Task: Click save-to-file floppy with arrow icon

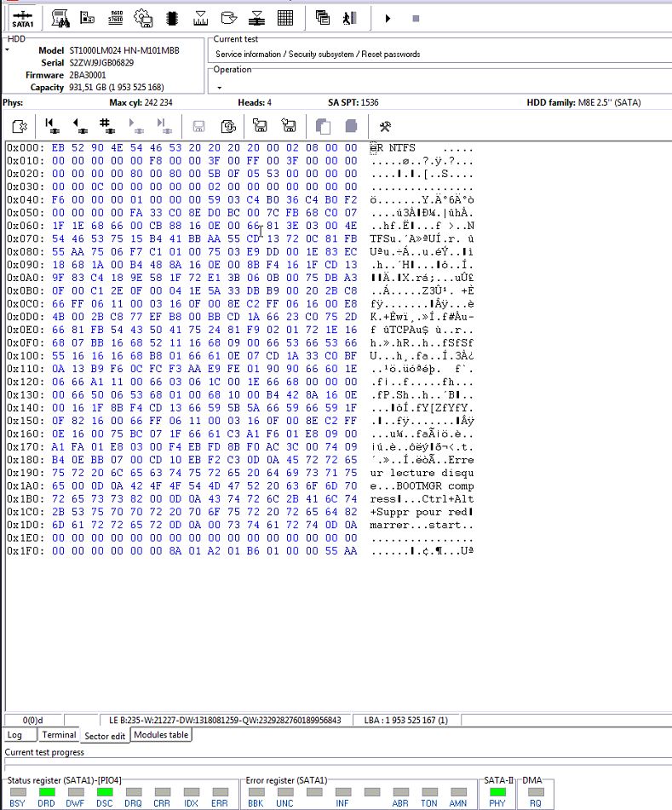Action: pos(288,125)
